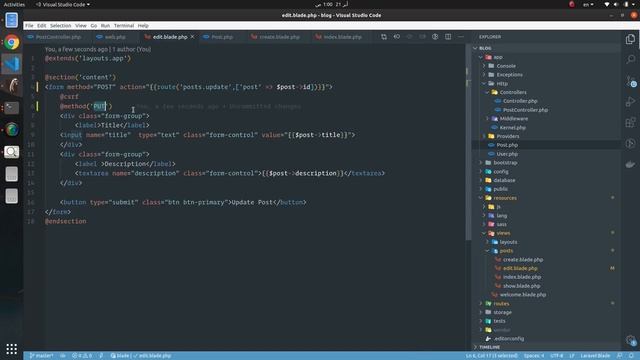Open Source Control view with badge

(631, 81)
